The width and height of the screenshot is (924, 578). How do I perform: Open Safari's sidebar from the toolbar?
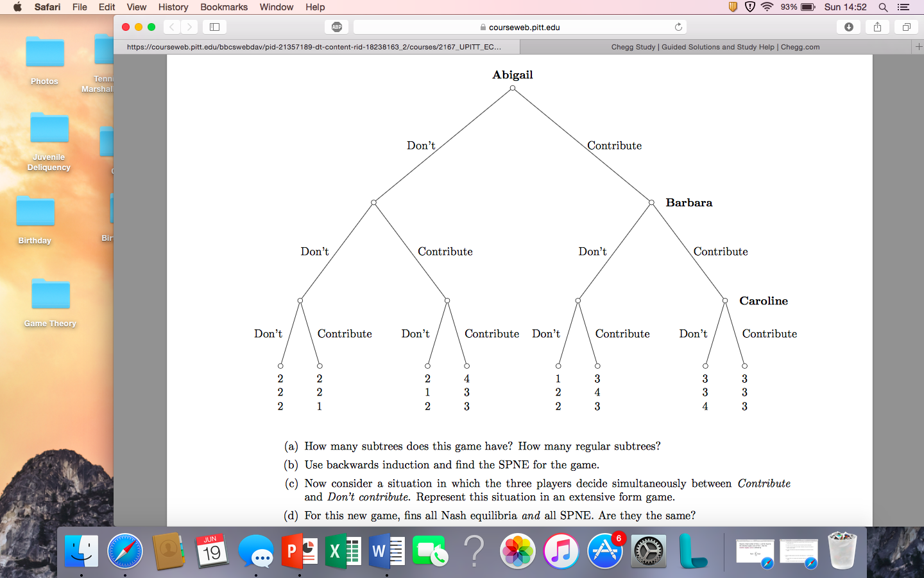[x=214, y=27]
